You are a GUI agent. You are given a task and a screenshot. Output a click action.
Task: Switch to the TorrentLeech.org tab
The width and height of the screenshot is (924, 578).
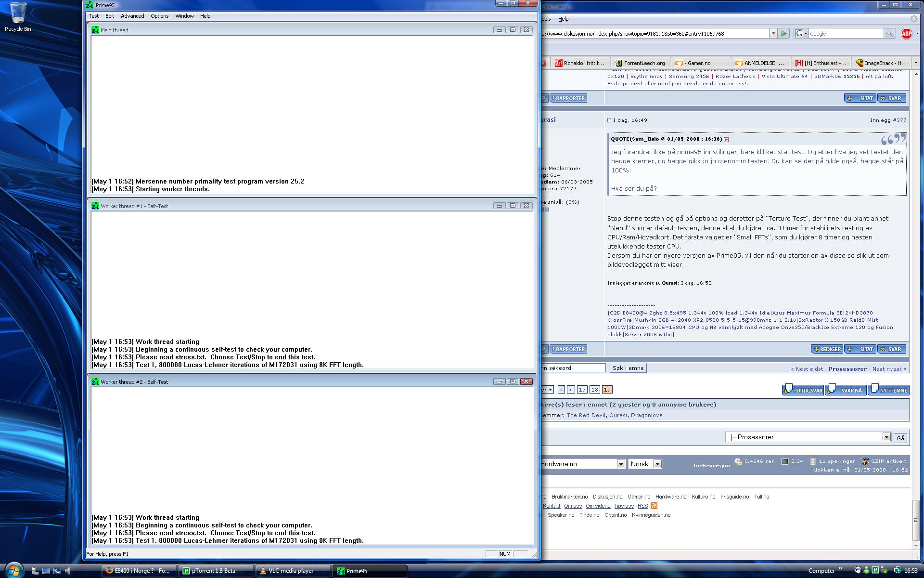coord(640,63)
